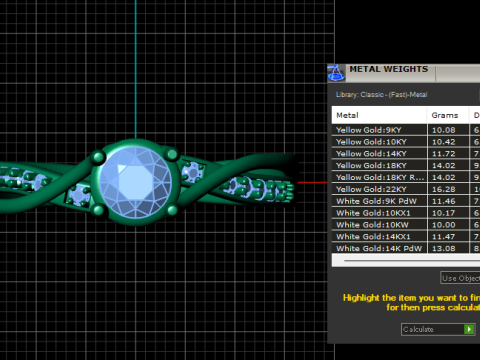480x360 pixels.
Task: Select the Yellow Gold:10KY row
Action: point(406,142)
